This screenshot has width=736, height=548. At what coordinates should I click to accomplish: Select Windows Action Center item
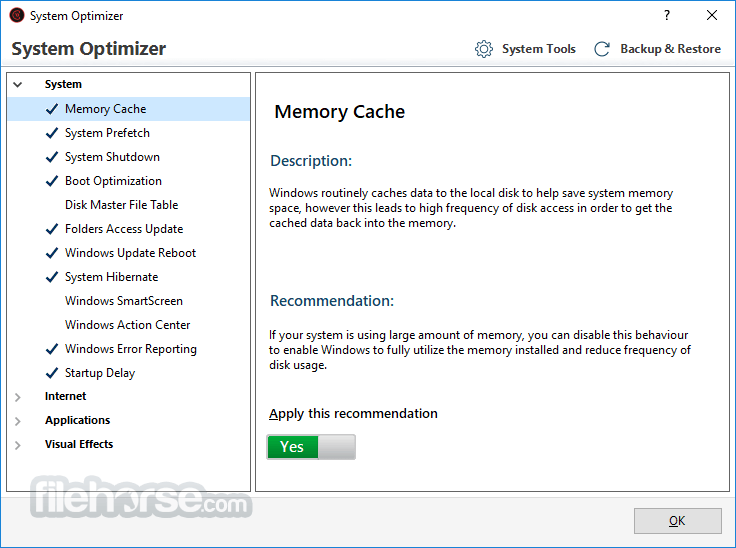[128, 324]
